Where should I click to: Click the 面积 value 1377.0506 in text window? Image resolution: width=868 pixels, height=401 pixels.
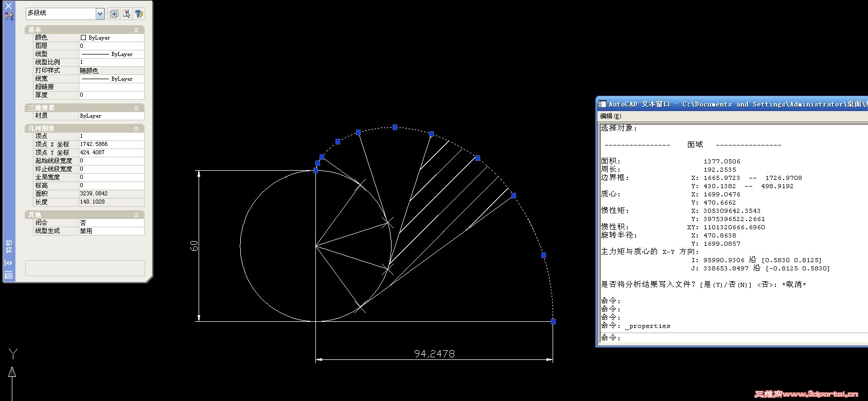[722, 161]
